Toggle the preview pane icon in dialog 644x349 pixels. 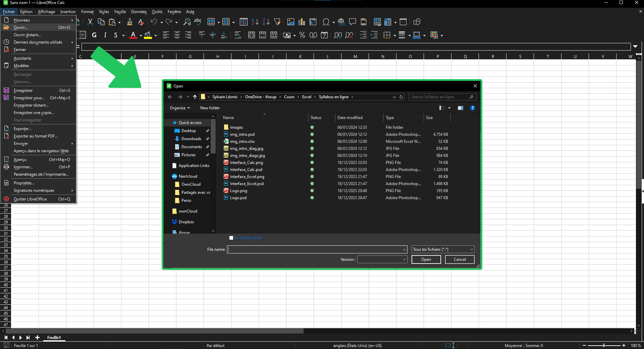[461, 108]
